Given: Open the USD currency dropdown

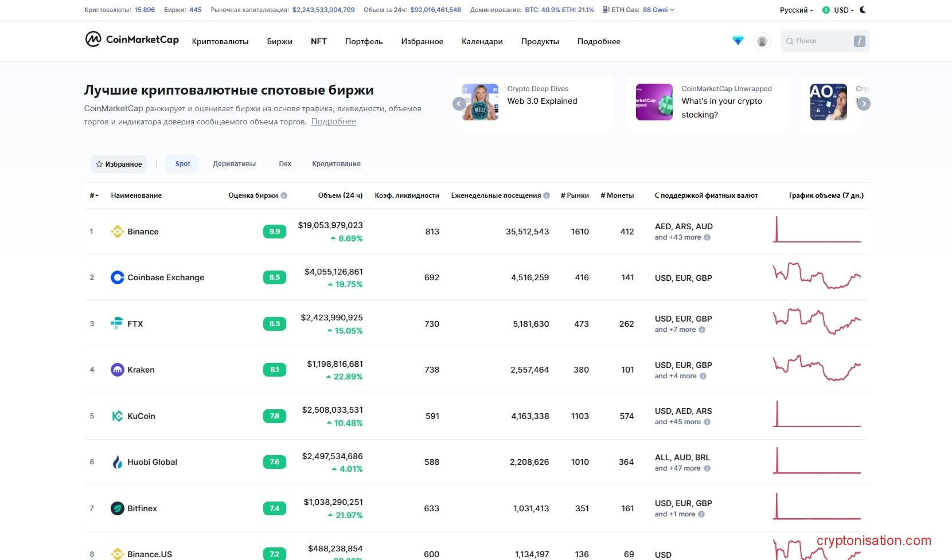Looking at the screenshot, I should click(x=838, y=10).
